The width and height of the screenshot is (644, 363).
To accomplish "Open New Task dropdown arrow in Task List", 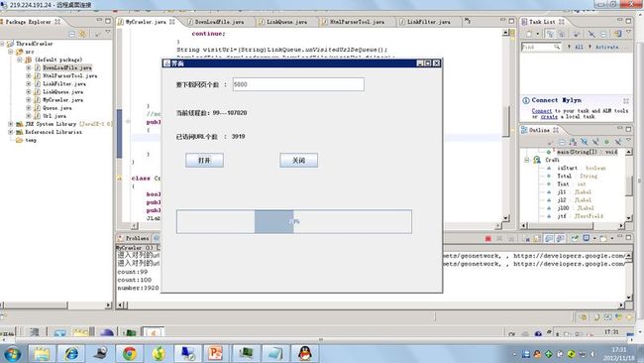I will (x=537, y=34).
